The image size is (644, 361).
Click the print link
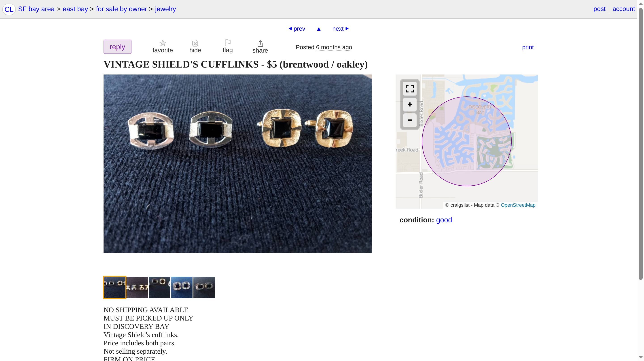tap(527, 47)
